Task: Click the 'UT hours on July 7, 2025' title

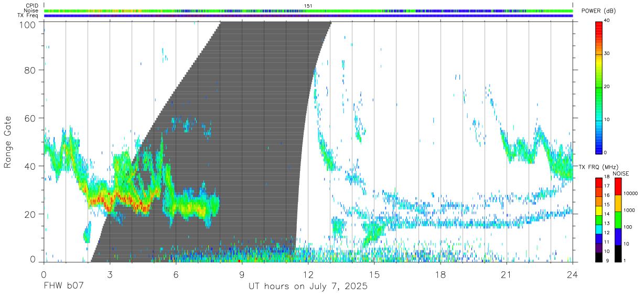Action: (x=308, y=287)
